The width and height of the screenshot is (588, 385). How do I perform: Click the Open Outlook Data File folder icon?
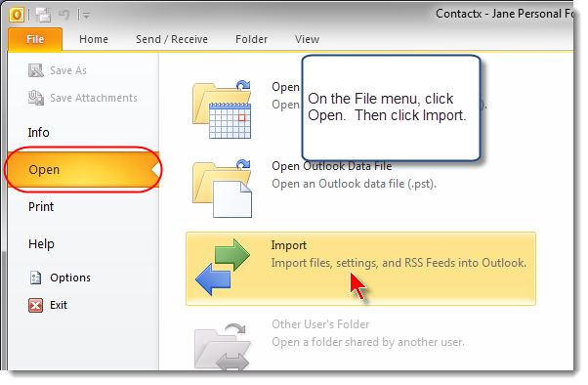pyautogui.click(x=222, y=189)
